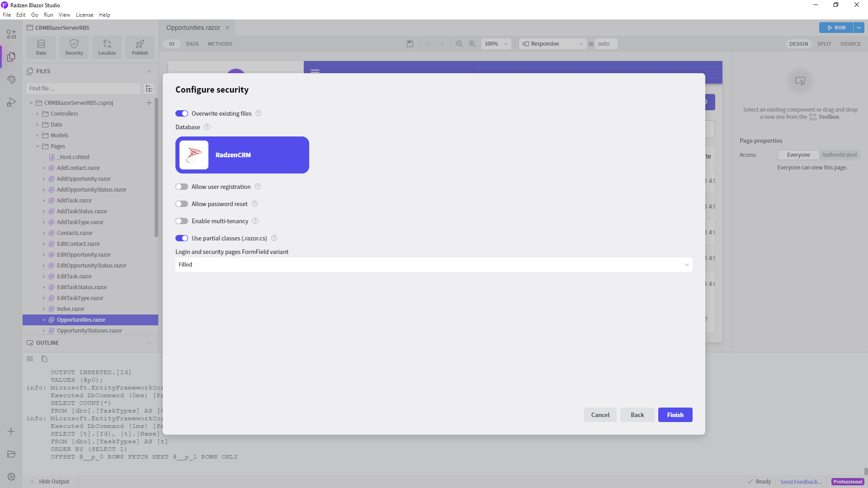Toggle Enable multi-tenancy switch
Image resolution: width=868 pixels, height=488 pixels.
(x=182, y=221)
